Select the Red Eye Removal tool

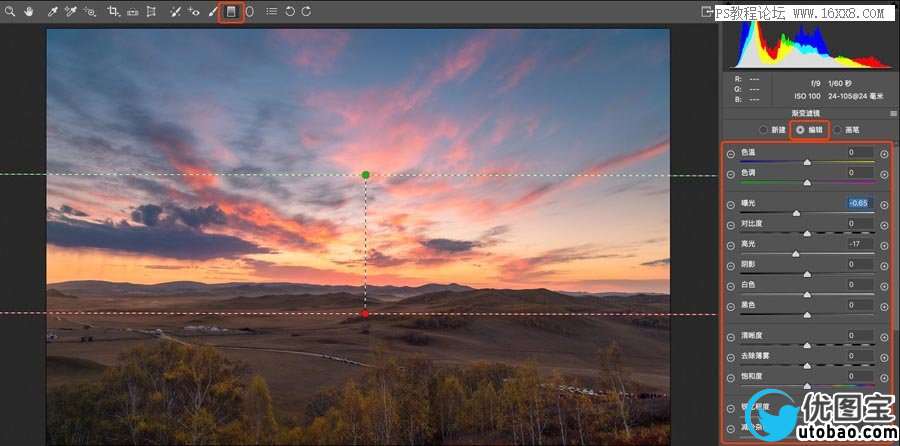(194, 11)
